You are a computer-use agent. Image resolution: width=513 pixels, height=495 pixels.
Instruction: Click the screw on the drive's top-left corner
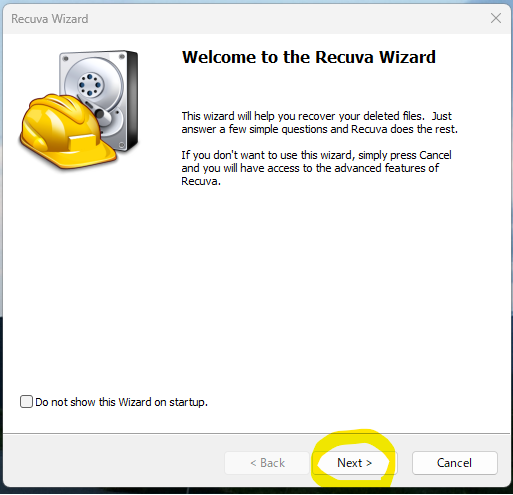click(x=66, y=59)
